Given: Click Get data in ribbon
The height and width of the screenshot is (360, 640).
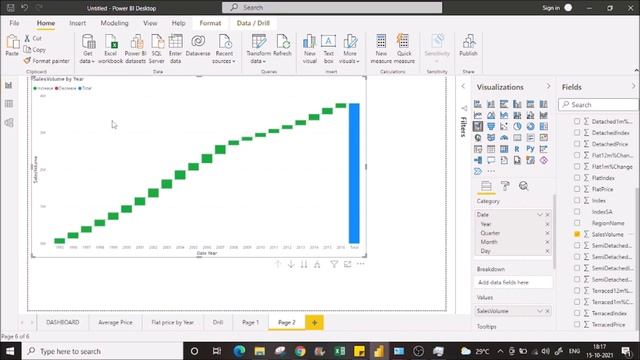Looking at the screenshot, I should point(88,49).
